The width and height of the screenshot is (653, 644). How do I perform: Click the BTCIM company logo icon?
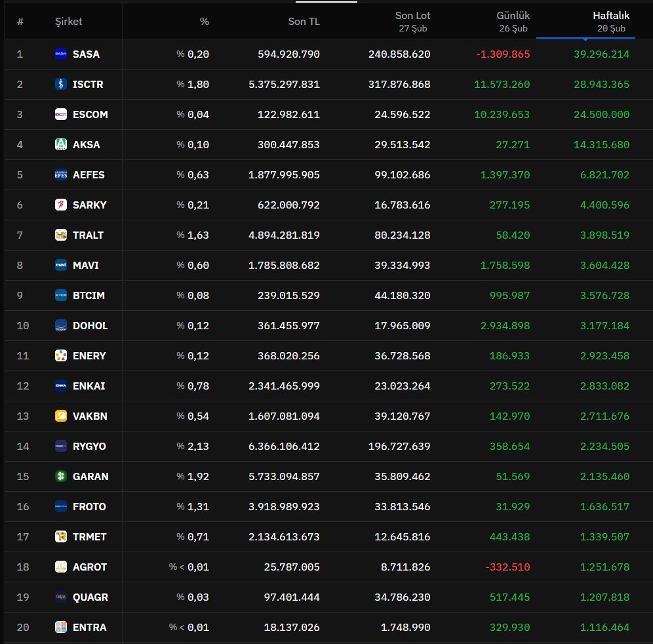point(61,295)
